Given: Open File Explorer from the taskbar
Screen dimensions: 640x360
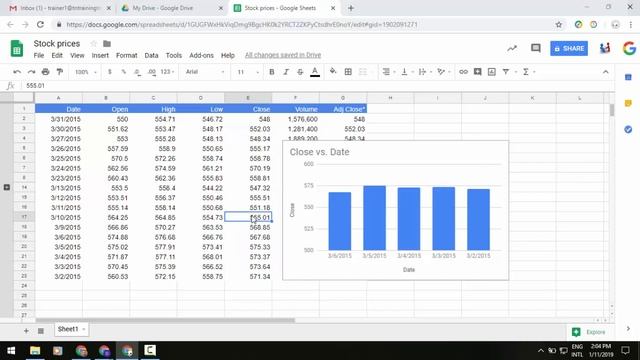Looking at the screenshot, I should (35, 351).
